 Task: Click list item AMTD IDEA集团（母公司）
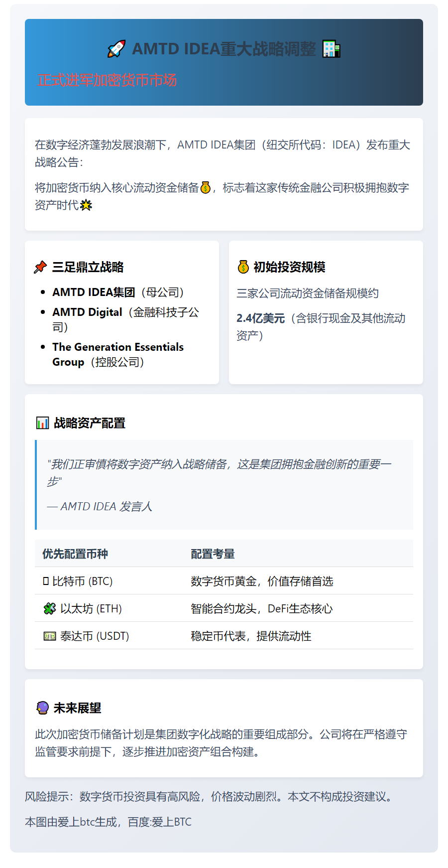pyautogui.click(x=118, y=292)
